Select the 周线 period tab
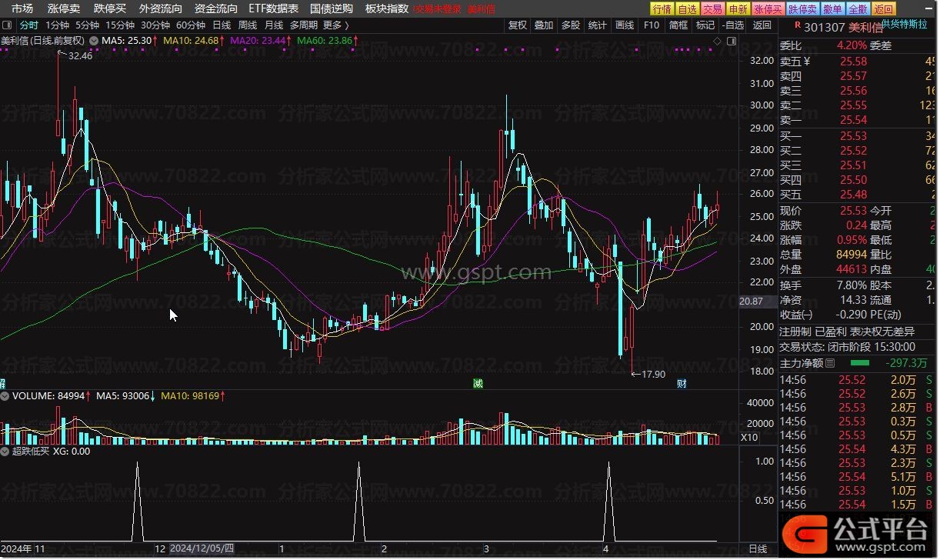The height and width of the screenshot is (560, 940). coord(248,25)
